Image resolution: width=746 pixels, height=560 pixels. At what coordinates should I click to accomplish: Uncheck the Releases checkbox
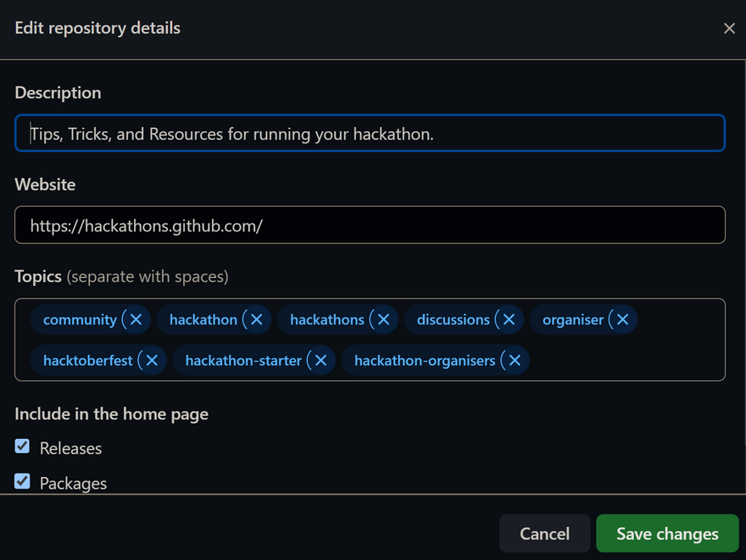(x=23, y=446)
